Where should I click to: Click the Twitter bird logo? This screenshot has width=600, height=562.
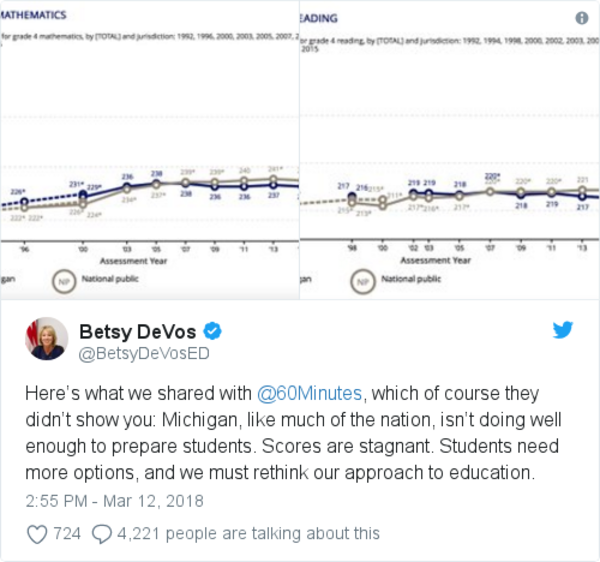[x=563, y=331]
